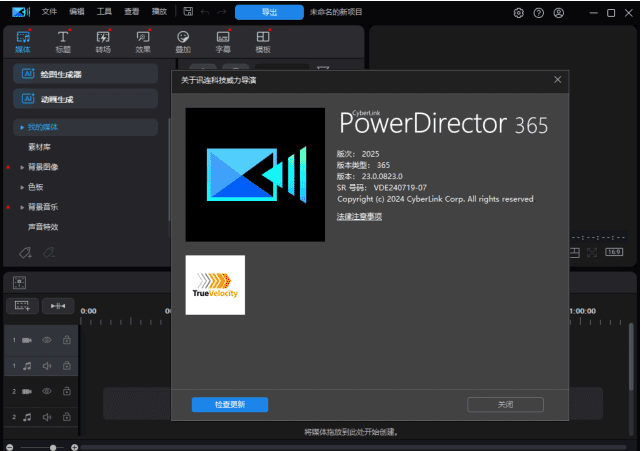Close the About dialog with X
This screenshot has height=451, width=641.
point(558,80)
